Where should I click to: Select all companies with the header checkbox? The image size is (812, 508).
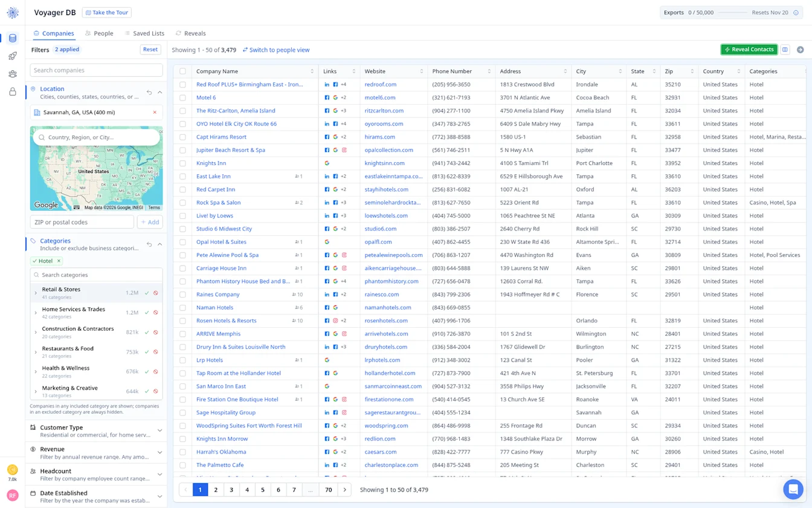[182, 71]
